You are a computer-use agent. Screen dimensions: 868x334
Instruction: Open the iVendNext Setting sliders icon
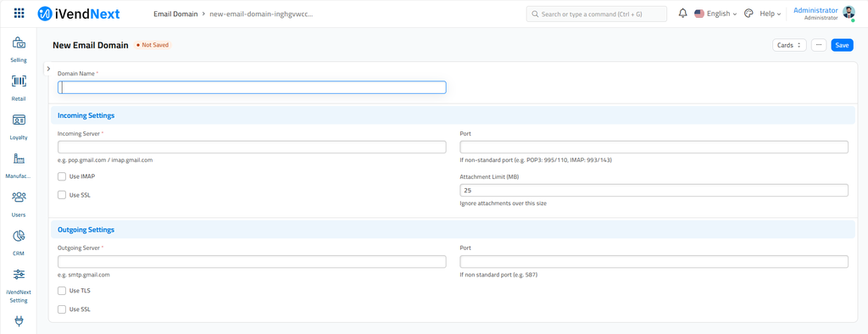pyautogui.click(x=19, y=274)
